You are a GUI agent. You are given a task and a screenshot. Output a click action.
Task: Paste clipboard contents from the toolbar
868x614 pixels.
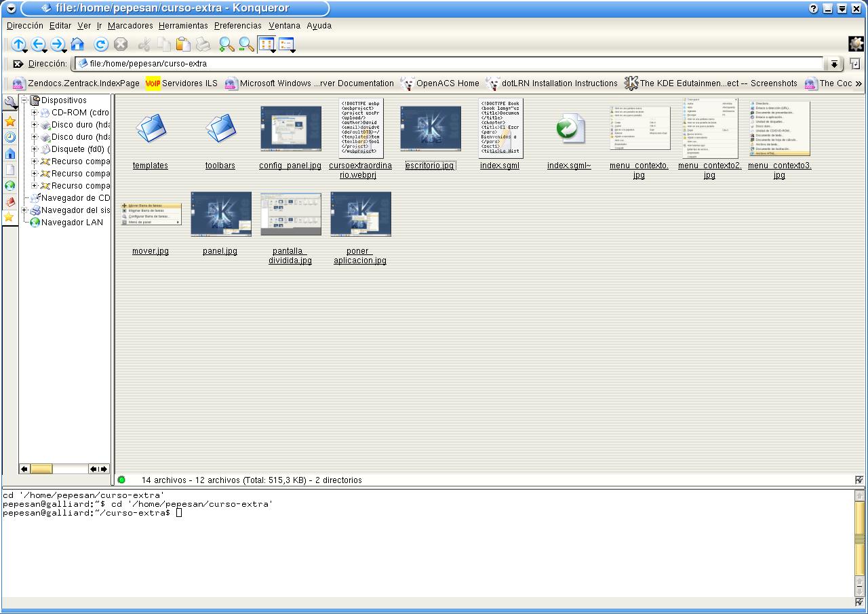coord(183,45)
